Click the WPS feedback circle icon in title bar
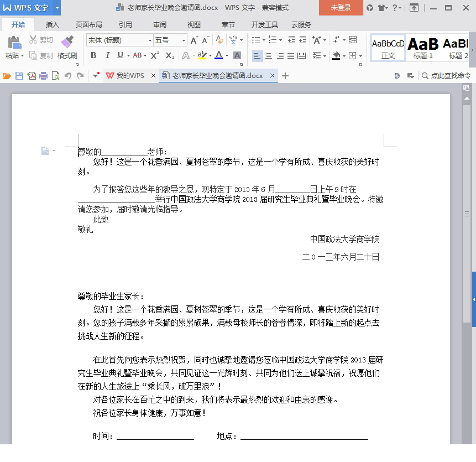 click(x=370, y=8)
